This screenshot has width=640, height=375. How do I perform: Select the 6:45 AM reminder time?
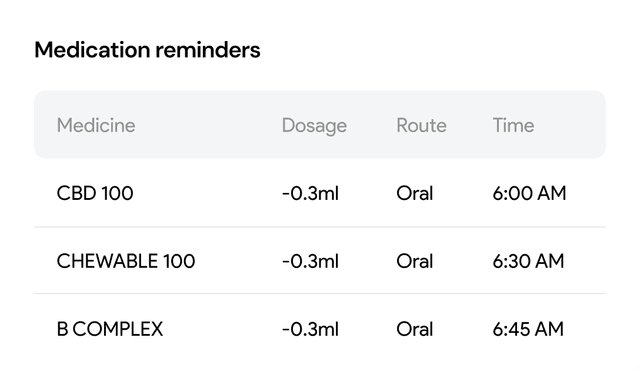click(x=529, y=329)
